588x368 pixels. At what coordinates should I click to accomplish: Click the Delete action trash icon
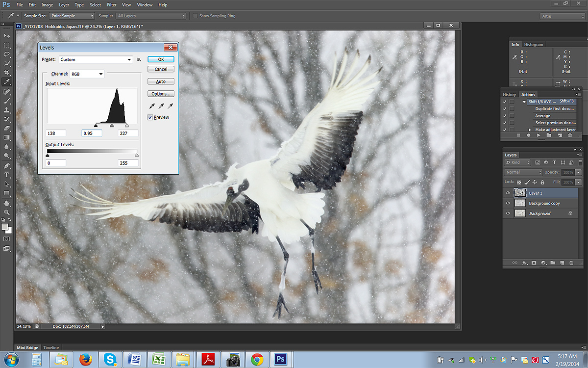pyautogui.click(x=570, y=135)
